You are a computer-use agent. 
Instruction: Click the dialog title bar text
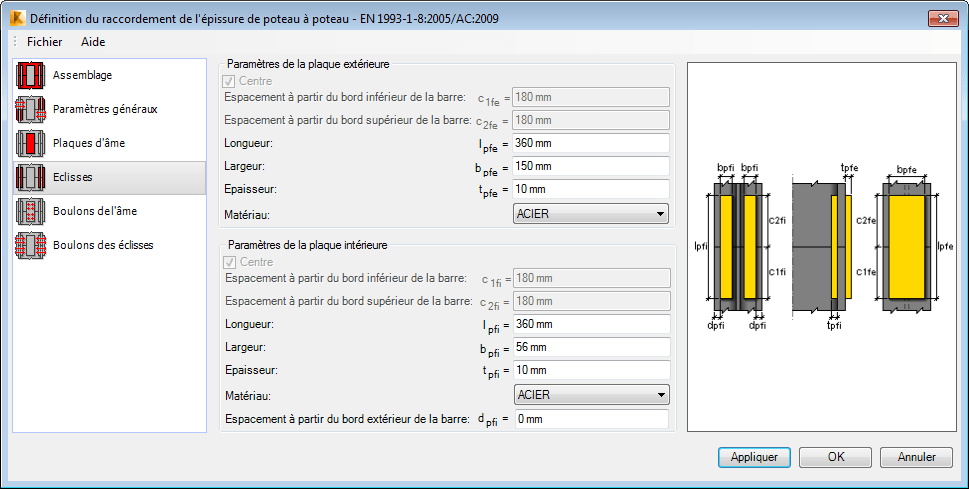pos(264,19)
